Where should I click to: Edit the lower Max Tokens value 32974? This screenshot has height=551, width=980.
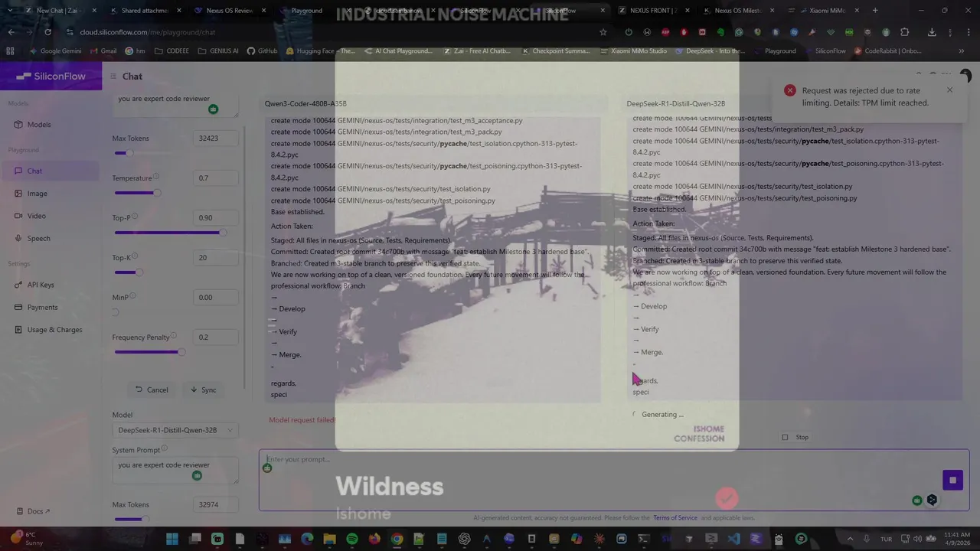click(x=215, y=505)
